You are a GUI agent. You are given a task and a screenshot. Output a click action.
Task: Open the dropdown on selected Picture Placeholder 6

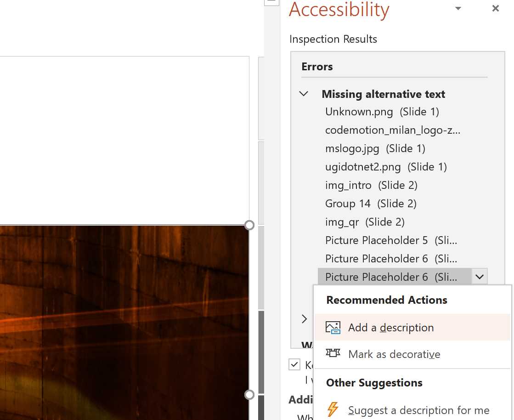(479, 277)
